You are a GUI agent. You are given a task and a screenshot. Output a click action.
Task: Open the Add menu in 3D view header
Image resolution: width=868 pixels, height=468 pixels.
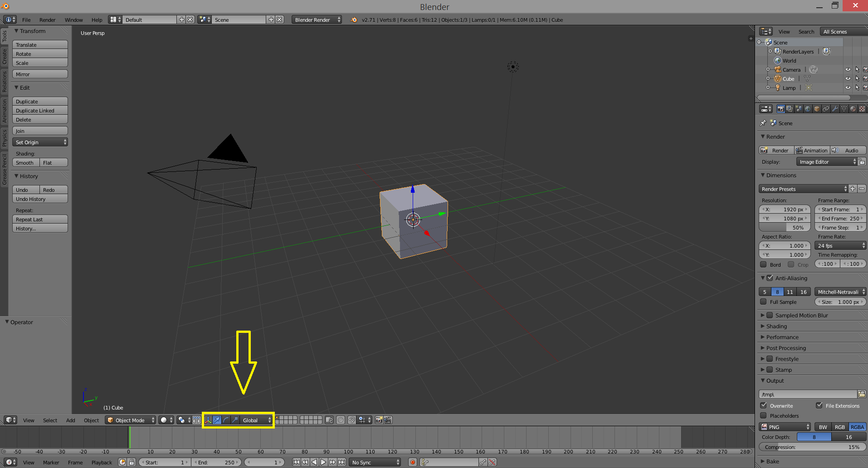[70, 420]
